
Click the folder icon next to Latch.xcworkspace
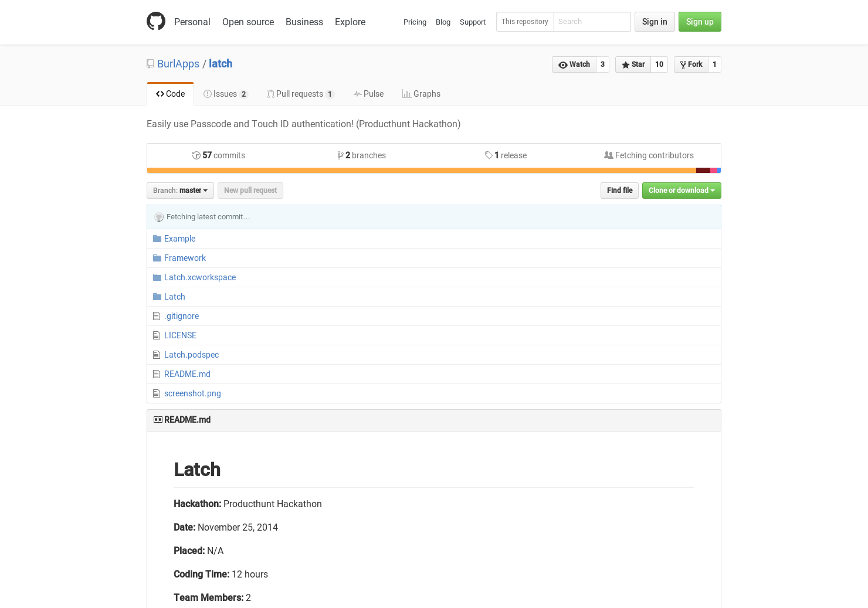[x=157, y=277]
